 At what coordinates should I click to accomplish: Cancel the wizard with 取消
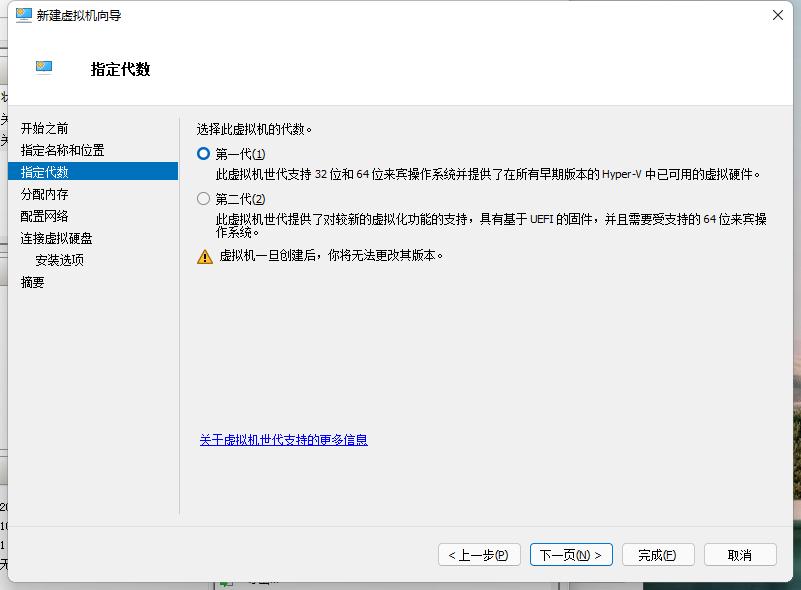coord(740,554)
